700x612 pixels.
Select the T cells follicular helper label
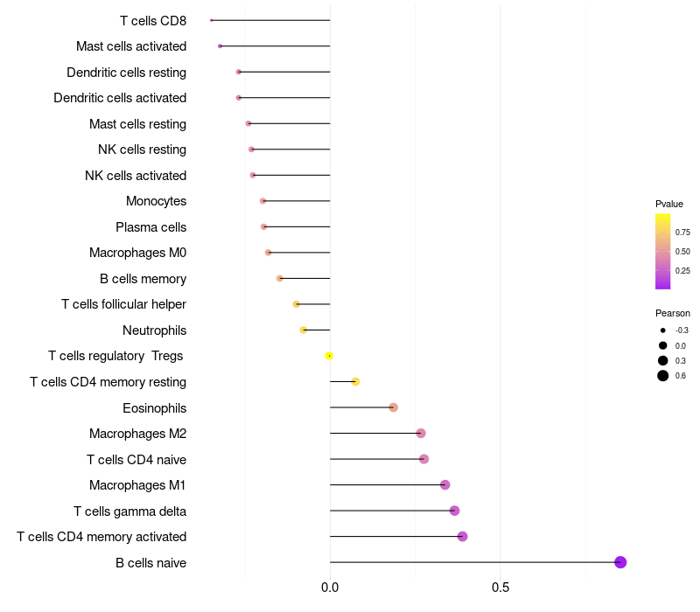tap(123, 304)
